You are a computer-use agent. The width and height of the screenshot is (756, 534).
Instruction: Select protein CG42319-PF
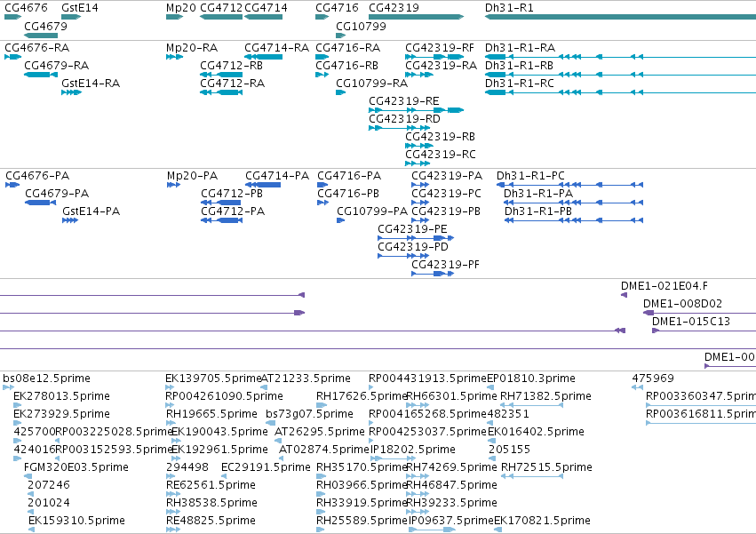[445, 265]
